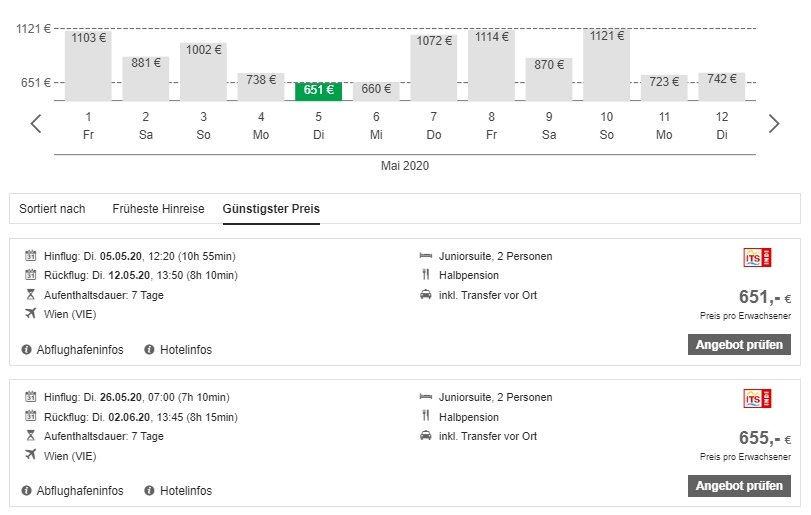The height and width of the screenshot is (515, 811).
Task: Choose the 870 € bar on Saturday 9
Action: coord(549,79)
